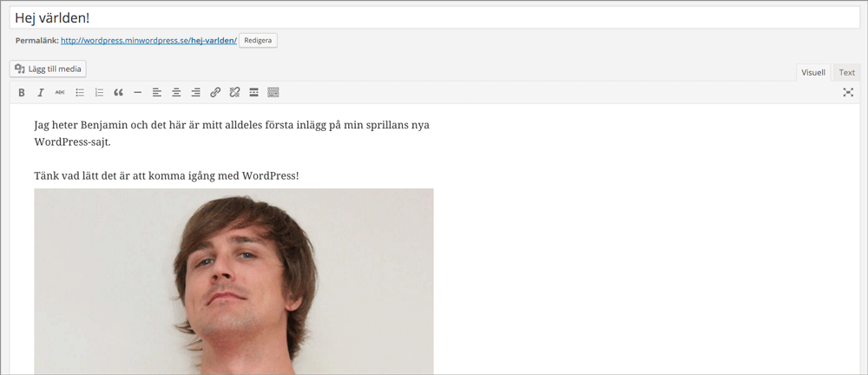This screenshot has height=375, width=868.
Task: Apply strikethrough formatting
Action: [x=60, y=93]
